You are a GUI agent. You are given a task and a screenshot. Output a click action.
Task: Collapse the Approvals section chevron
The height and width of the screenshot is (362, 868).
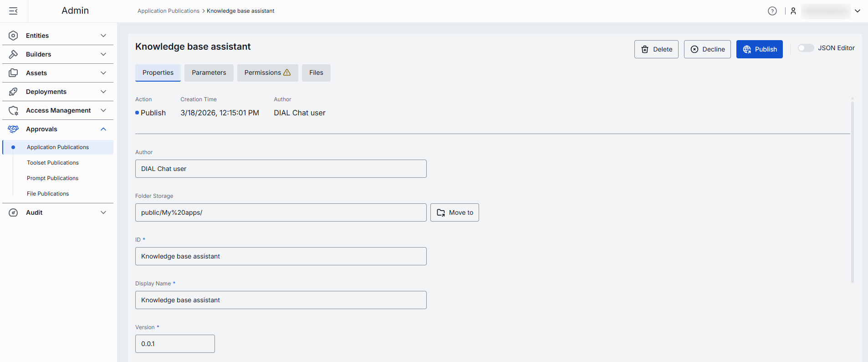(103, 129)
